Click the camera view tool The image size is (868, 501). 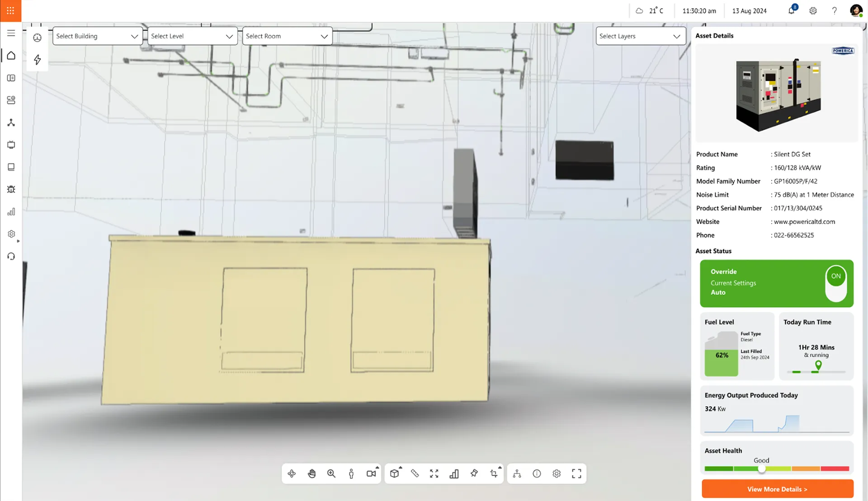[371, 473]
